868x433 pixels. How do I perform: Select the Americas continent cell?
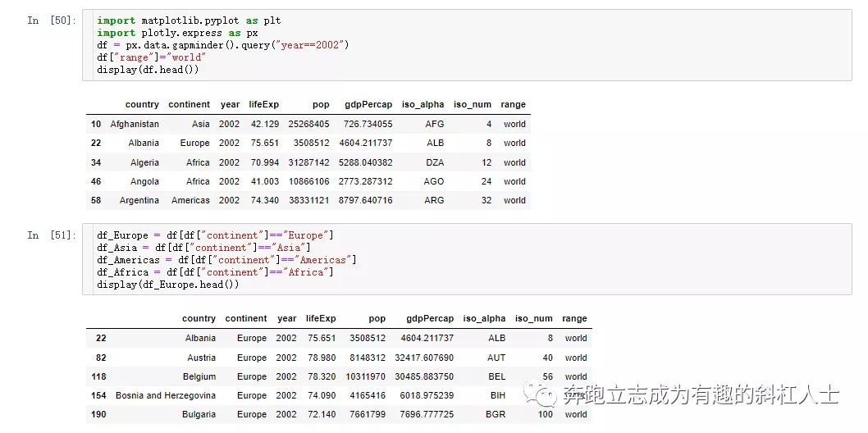point(190,200)
